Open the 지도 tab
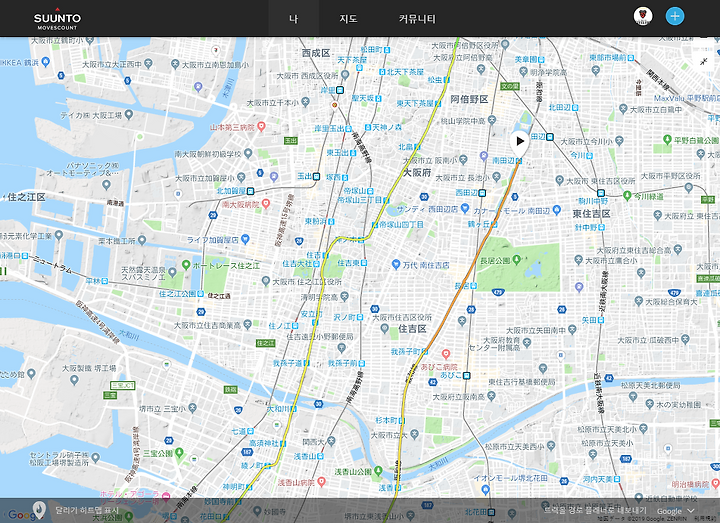The width and height of the screenshot is (720, 523). pyautogui.click(x=348, y=19)
